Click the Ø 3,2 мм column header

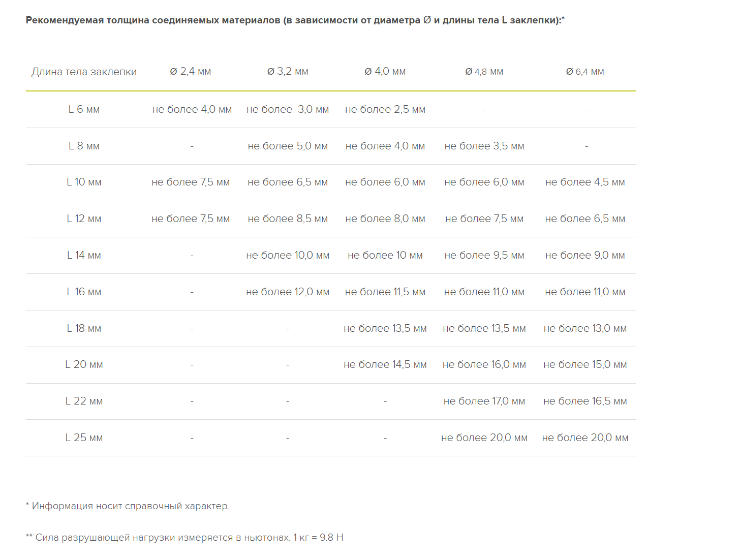coord(288,72)
